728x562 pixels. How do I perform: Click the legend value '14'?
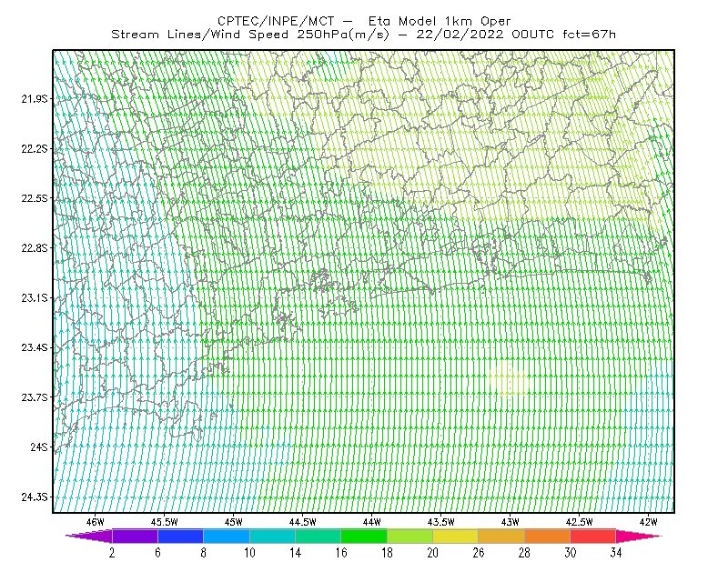point(295,553)
